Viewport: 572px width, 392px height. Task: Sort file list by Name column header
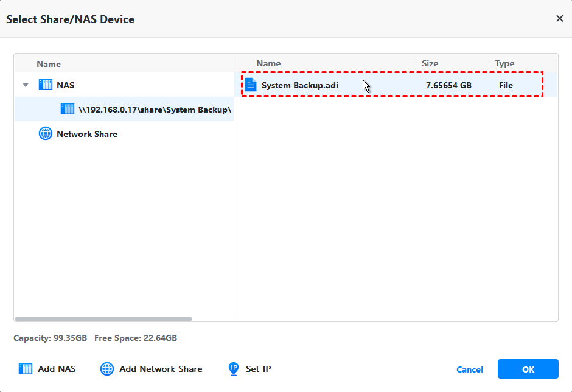[268, 63]
